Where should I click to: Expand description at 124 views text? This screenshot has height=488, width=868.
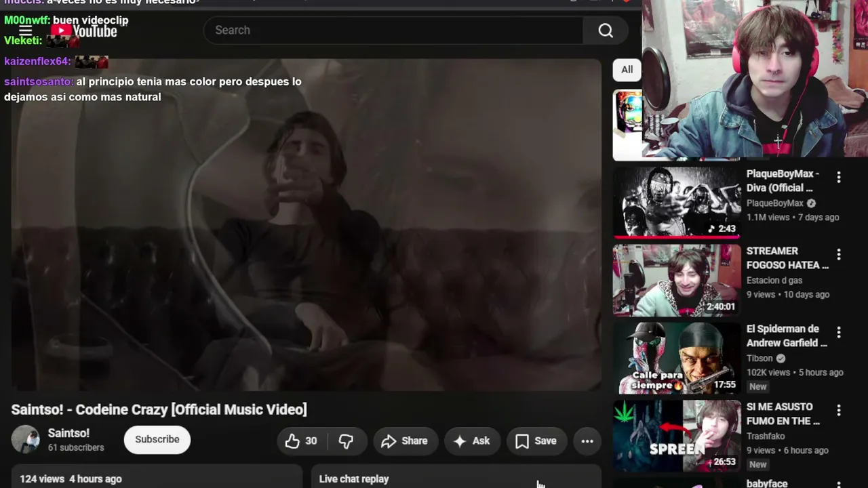[x=71, y=479]
